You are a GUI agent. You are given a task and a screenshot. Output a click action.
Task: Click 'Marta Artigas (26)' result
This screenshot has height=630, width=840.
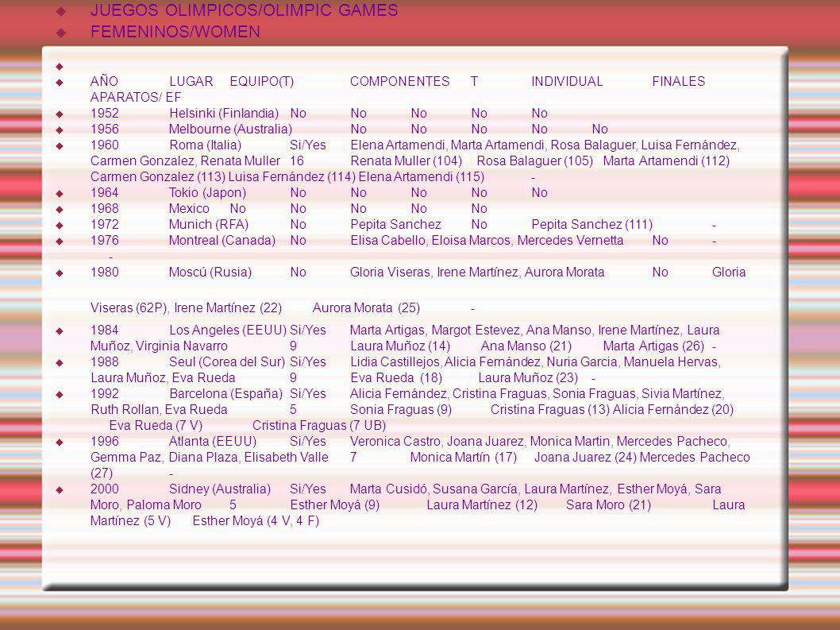coord(653,346)
